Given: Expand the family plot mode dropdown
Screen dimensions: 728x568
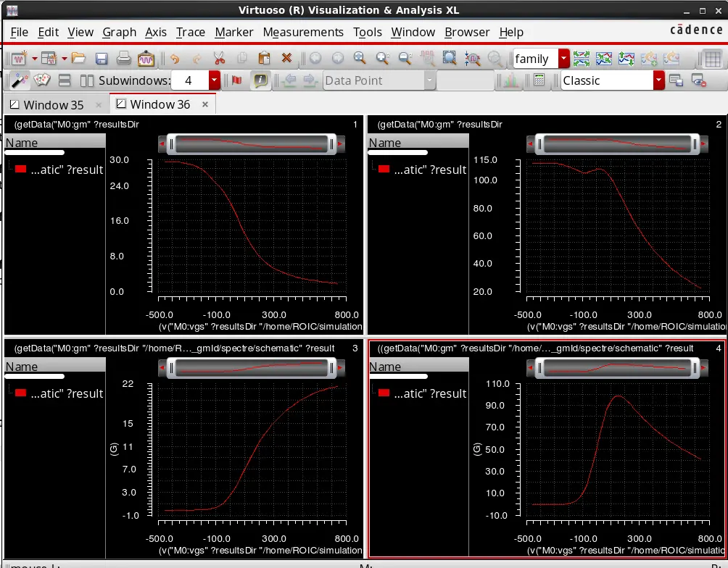Looking at the screenshot, I should pos(563,59).
